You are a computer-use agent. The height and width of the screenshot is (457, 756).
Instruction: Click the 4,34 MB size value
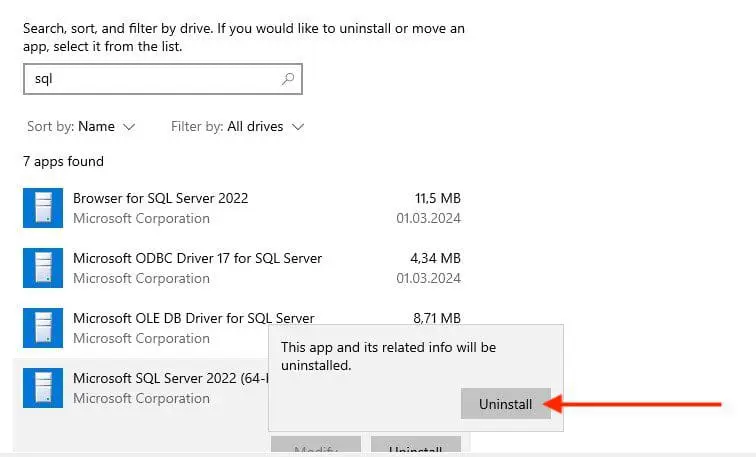(435, 258)
